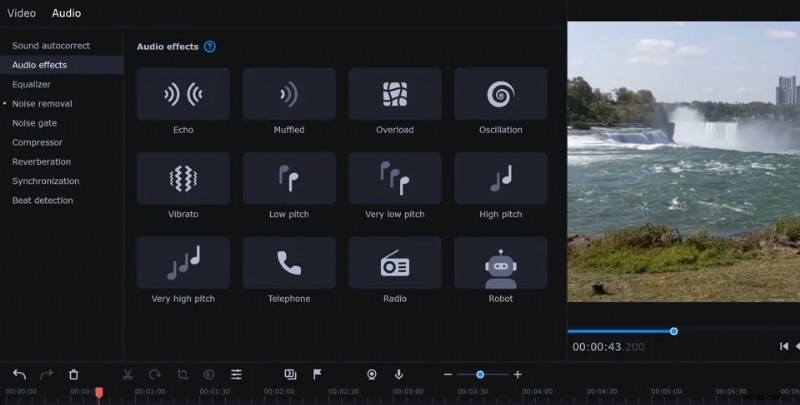The image size is (800, 405).
Task: Apply the Robot voice effect
Action: pos(501,263)
